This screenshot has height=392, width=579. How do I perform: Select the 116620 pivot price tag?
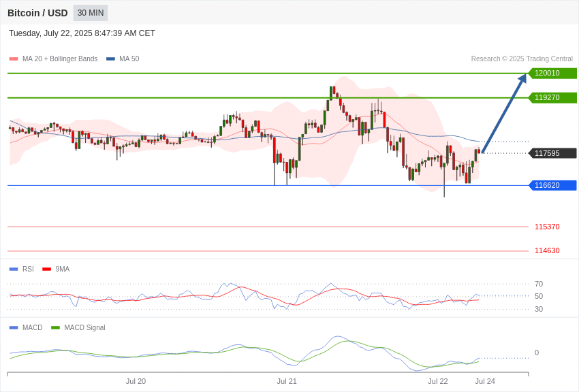click(553, 185)
